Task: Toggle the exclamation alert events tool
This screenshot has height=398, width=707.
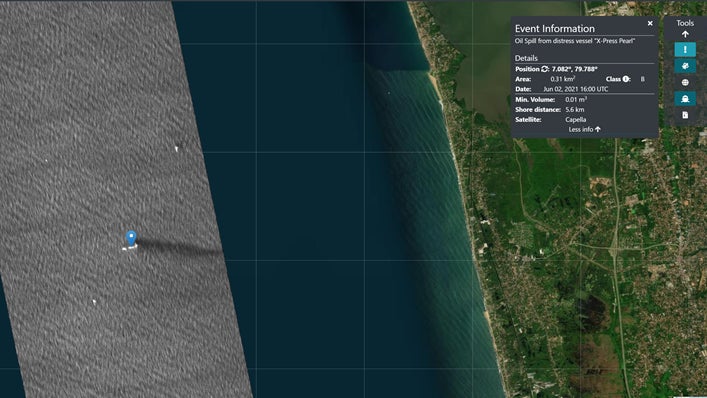Action: click(x=685, y=50)
